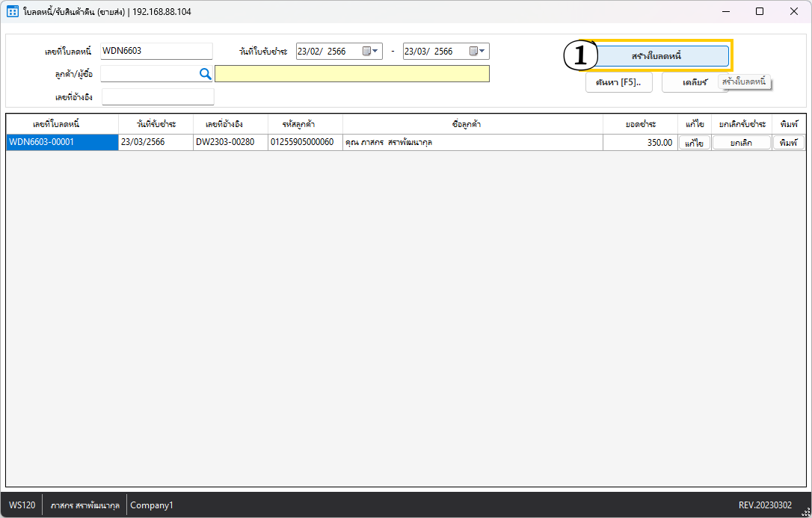Click the แก้ไข button in first row
The image size is (812, 518).
[x=695, y=143]
